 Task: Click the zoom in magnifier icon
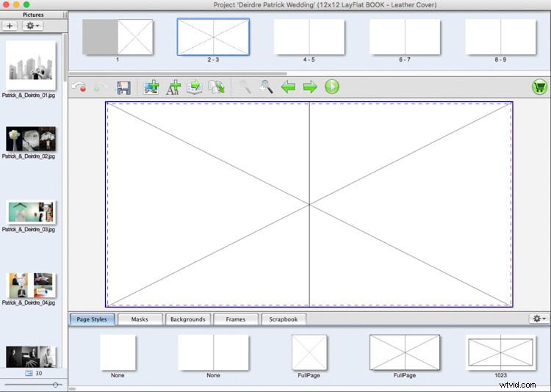coord(266,87)
